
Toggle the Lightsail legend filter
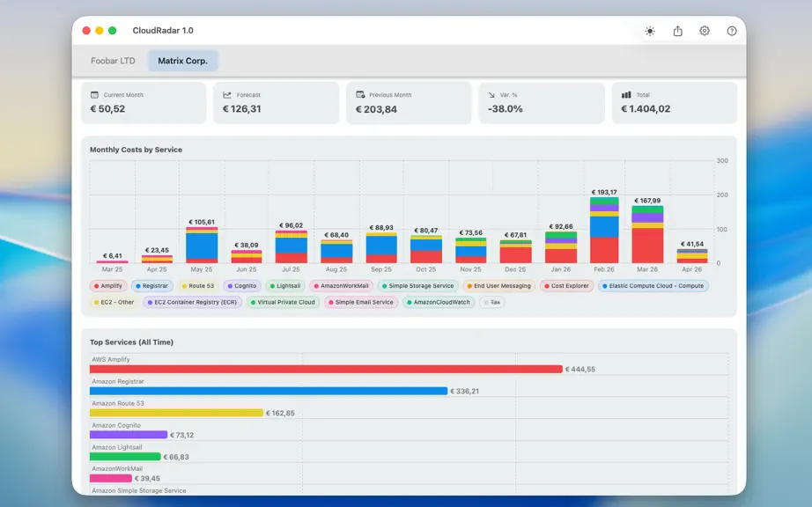[x=284, y=285]
